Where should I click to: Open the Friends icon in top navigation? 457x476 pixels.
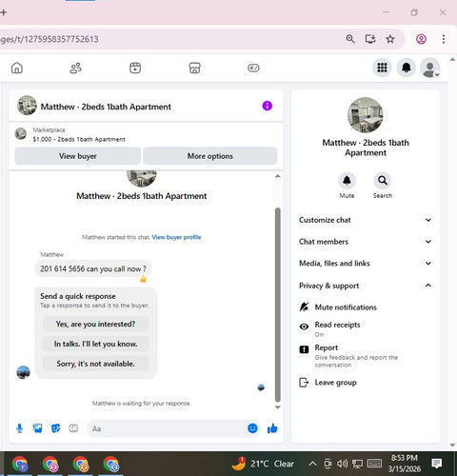coord(76,68)
